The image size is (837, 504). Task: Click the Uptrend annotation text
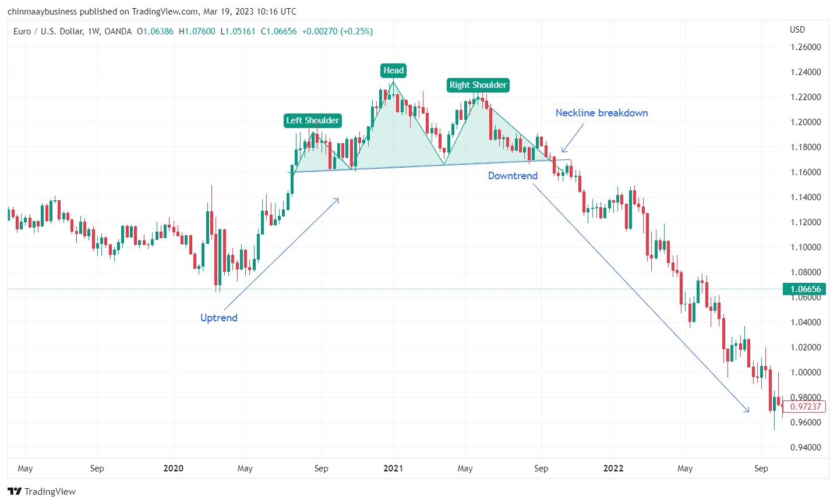[219, 318]
